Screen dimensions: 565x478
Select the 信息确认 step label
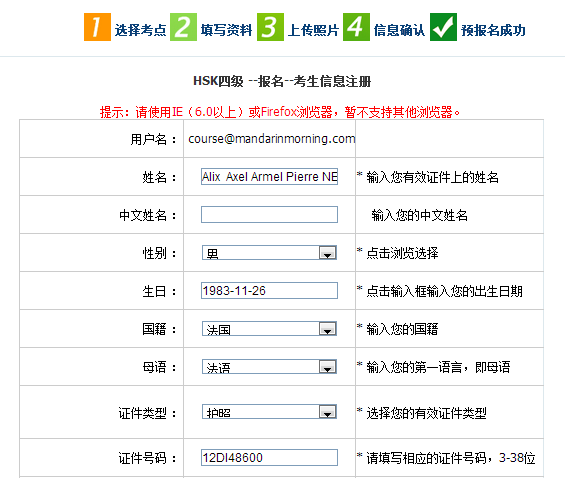pyautogui.click(x=399, y=30)
